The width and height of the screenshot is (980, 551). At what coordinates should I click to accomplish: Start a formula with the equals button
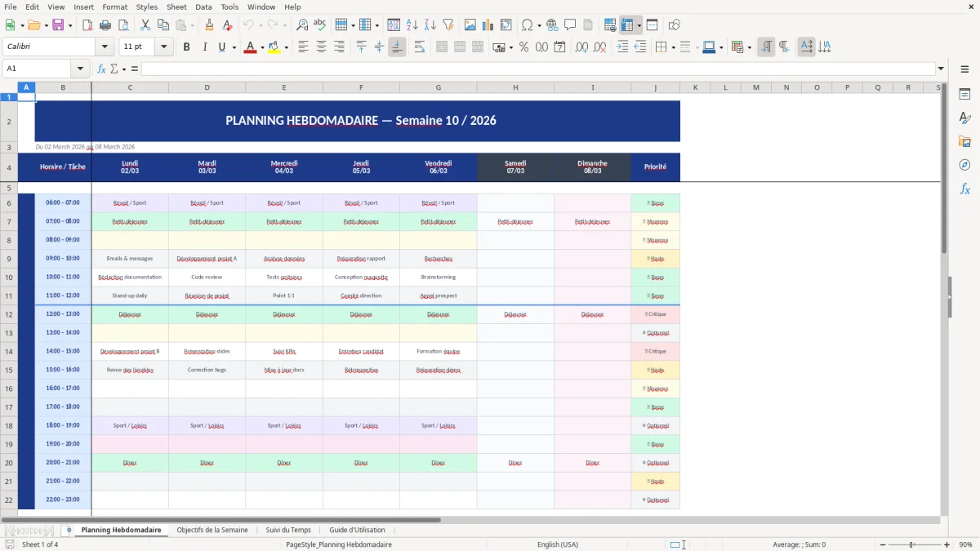(x=135, y=69)
